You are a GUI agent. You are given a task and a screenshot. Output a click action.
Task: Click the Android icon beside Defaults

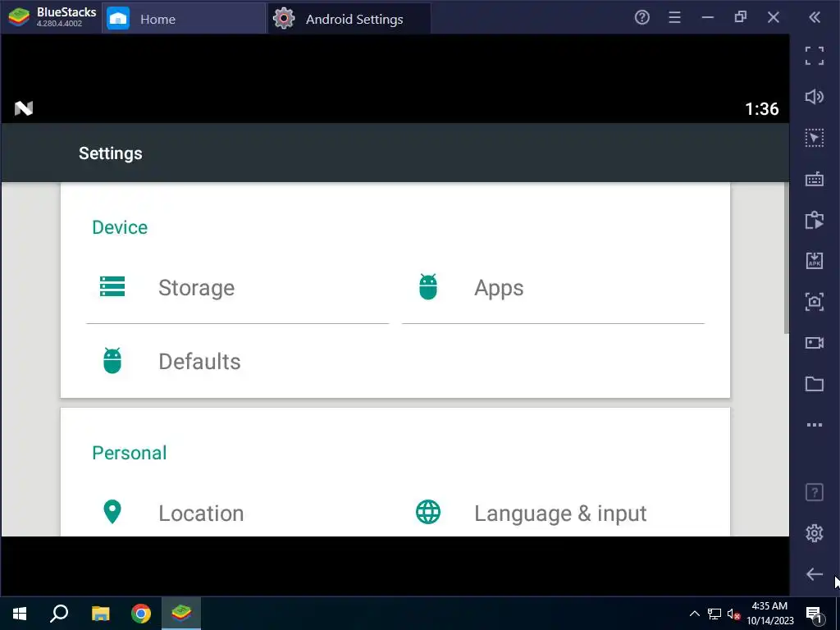click(112, 361)
